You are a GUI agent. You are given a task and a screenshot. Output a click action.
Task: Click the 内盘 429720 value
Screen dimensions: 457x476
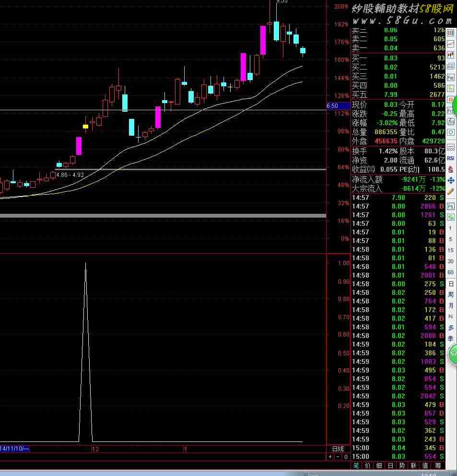[x=434, y=141]
